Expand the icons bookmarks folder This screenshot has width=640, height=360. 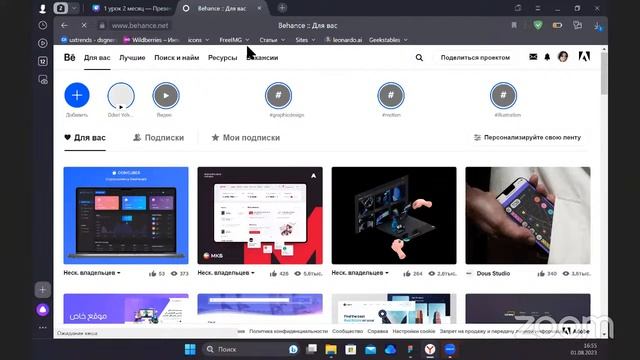(198, 40)
